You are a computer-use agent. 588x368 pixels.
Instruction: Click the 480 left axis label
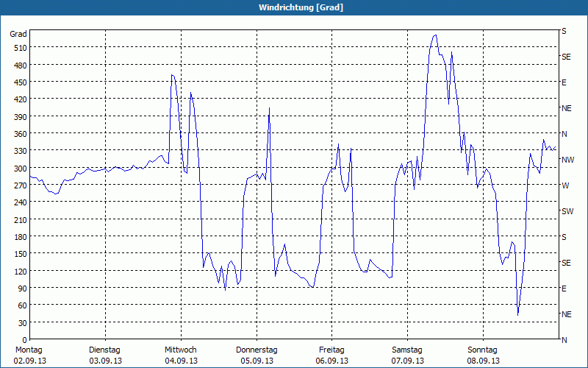pos(21,66)
